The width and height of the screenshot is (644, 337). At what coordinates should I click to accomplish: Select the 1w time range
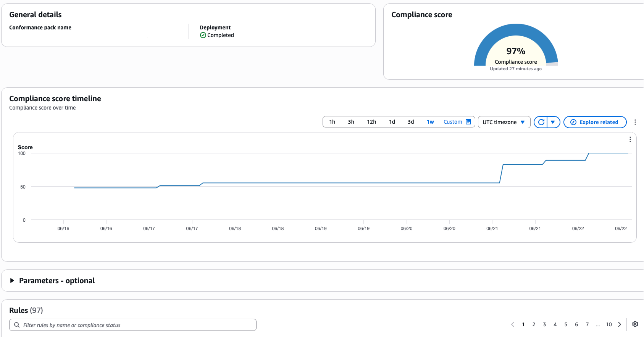[430, 122]
